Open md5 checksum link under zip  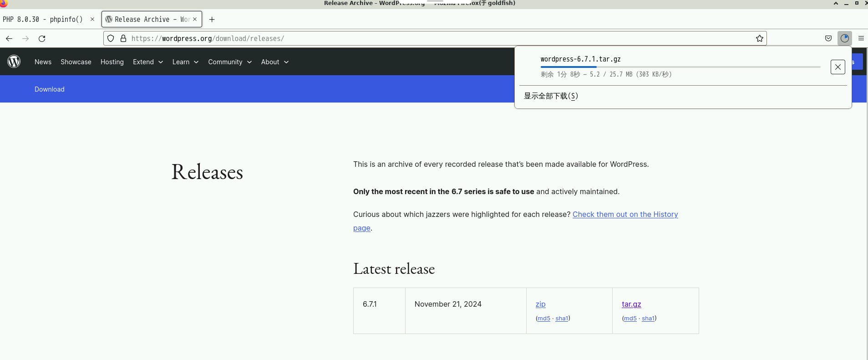544,319
